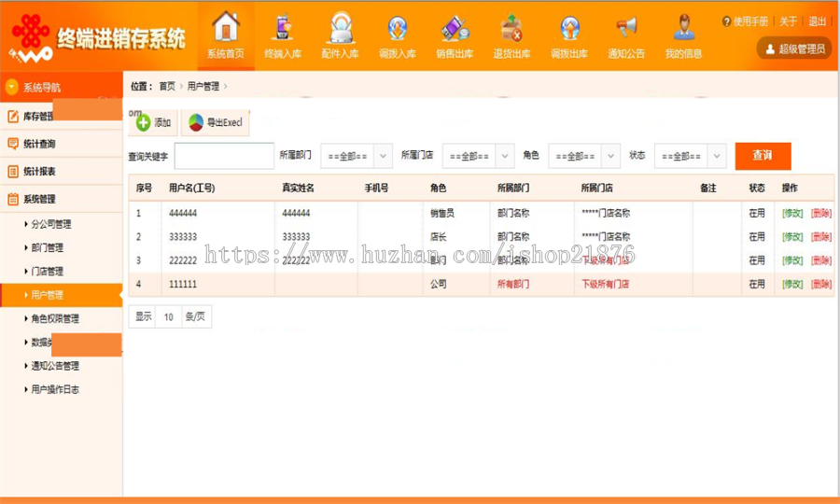Viewport: 840px width, 504px height.
Task: Select 用户管理 in sidebar
Action: click(x=61, y=295)
